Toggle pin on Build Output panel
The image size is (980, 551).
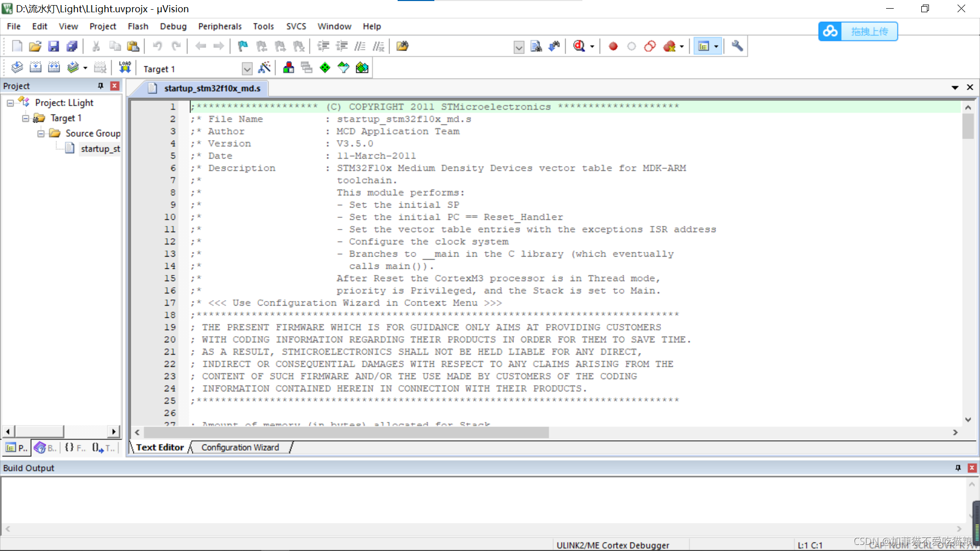(958, 468)
